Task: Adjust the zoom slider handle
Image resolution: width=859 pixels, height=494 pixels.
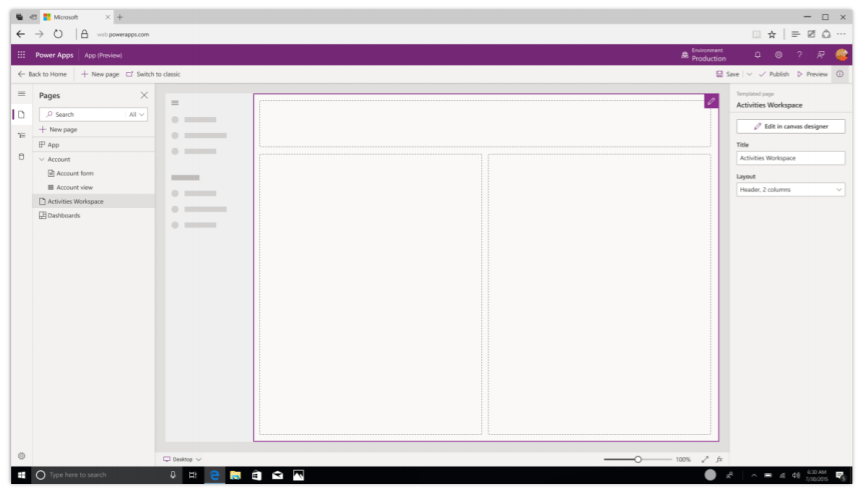Action: [x=638, y=459]
